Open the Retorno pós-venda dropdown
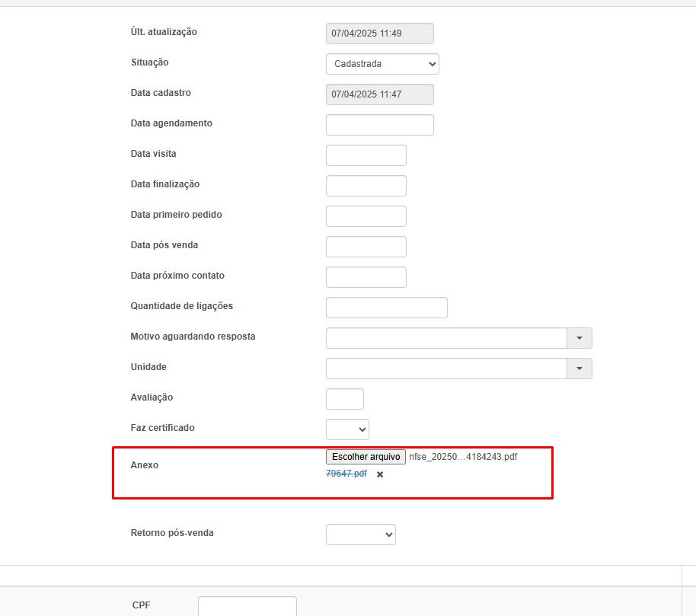Image resolution: width=696 pixels, height=616 pixels. (360, 535)
